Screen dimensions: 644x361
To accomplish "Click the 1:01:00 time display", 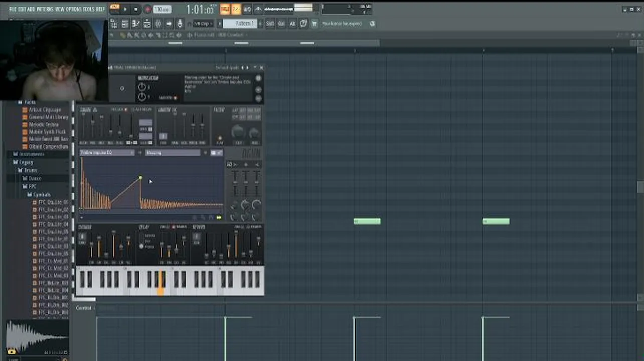I will 200,10.
